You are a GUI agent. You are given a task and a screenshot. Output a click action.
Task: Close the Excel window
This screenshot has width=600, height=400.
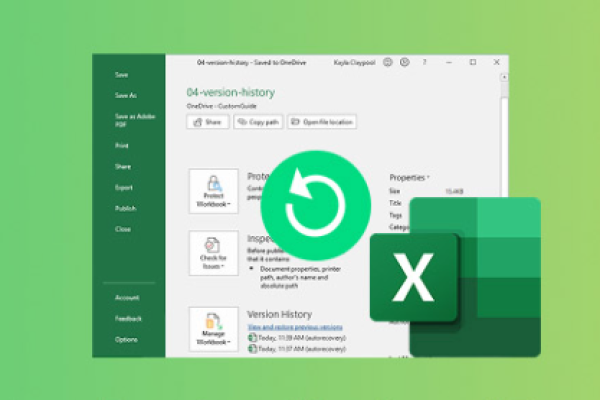point(497,62)
